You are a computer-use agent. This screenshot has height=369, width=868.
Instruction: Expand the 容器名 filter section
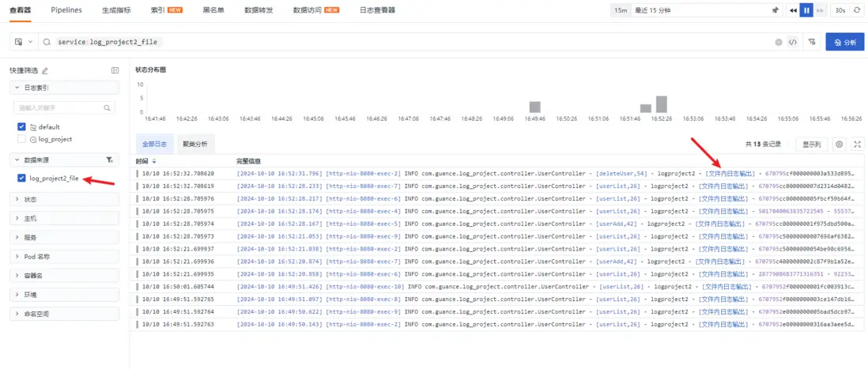coord(64,276)
